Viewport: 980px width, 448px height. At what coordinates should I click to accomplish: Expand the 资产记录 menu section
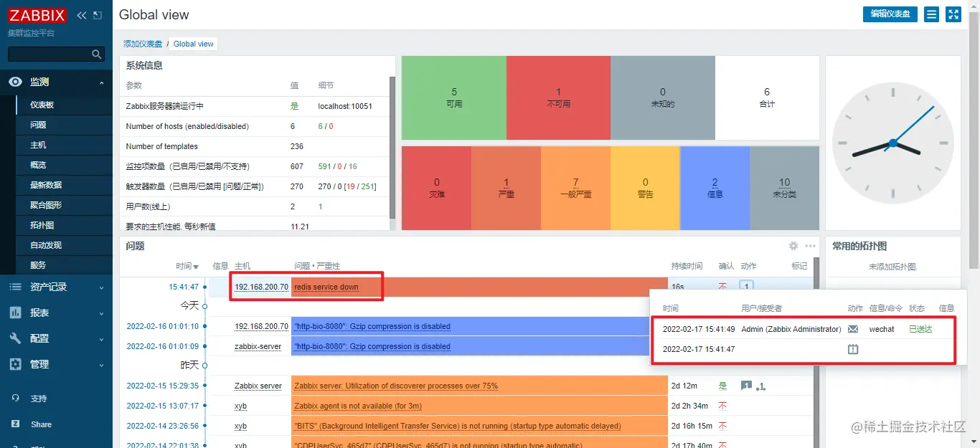[56, 287]
